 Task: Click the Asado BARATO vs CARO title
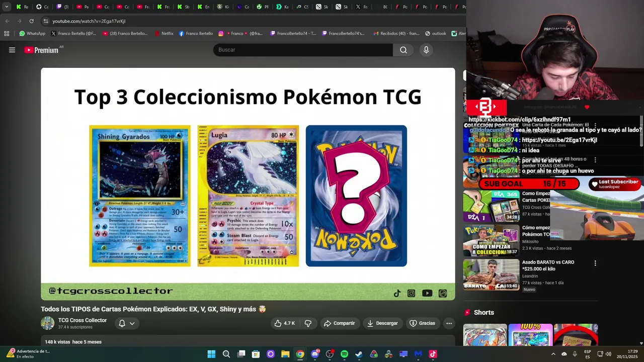click(x=548, y=265)
